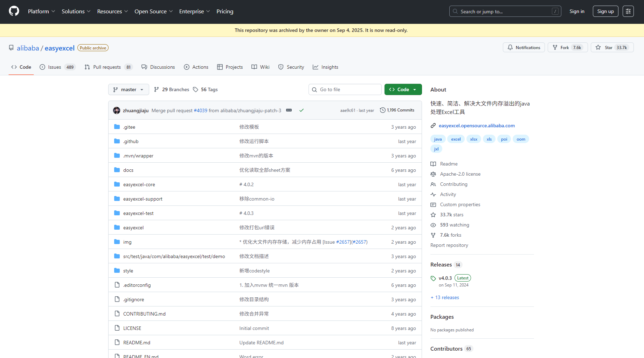Go to the Insights tab

pos(325,67)
